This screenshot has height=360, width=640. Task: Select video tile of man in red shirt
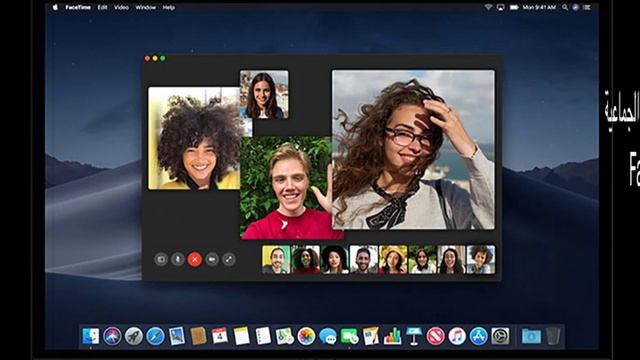coord(286,188)
